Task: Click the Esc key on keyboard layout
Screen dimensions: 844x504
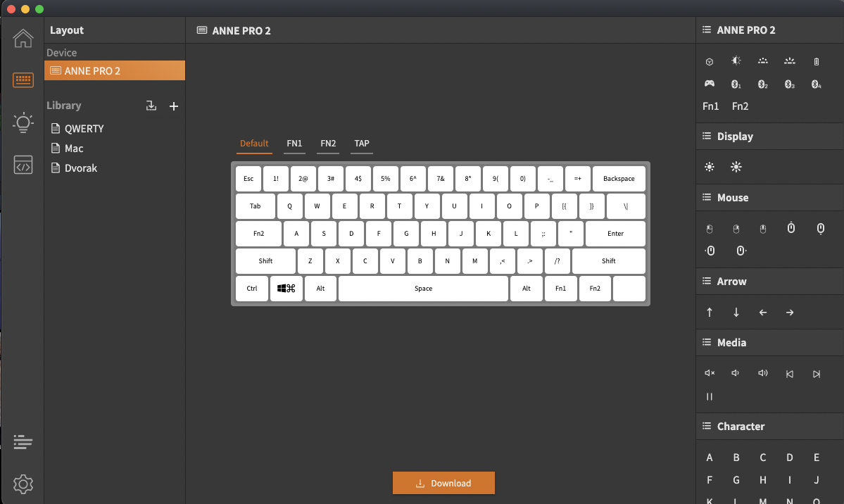Action: click(x=248, y=179)
